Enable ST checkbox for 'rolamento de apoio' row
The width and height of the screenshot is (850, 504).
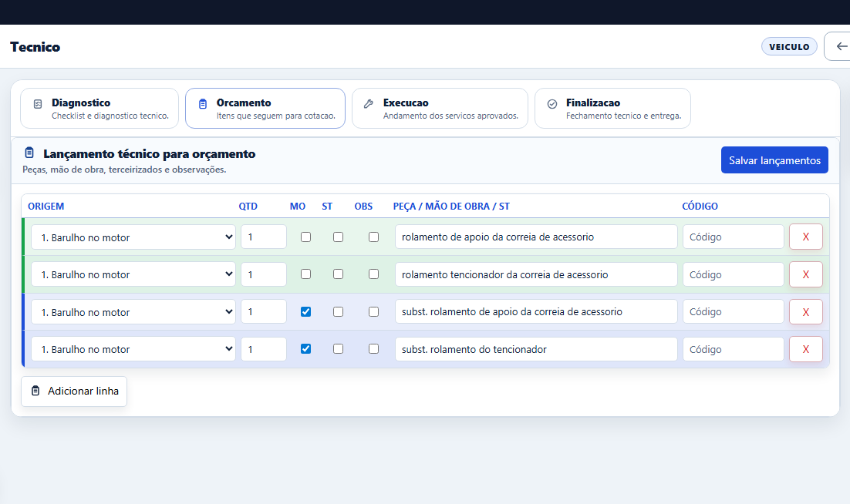tap(339, 237)
